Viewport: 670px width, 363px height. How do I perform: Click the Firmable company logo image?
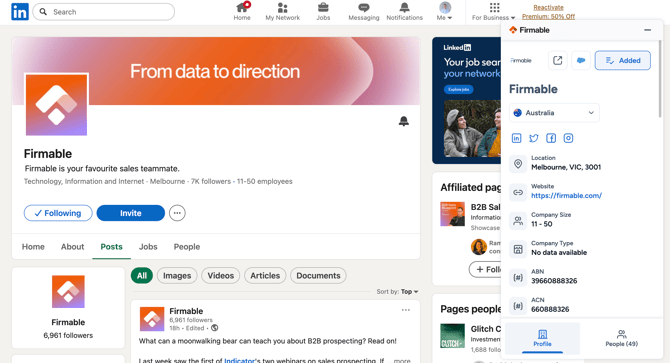[56, 105]
